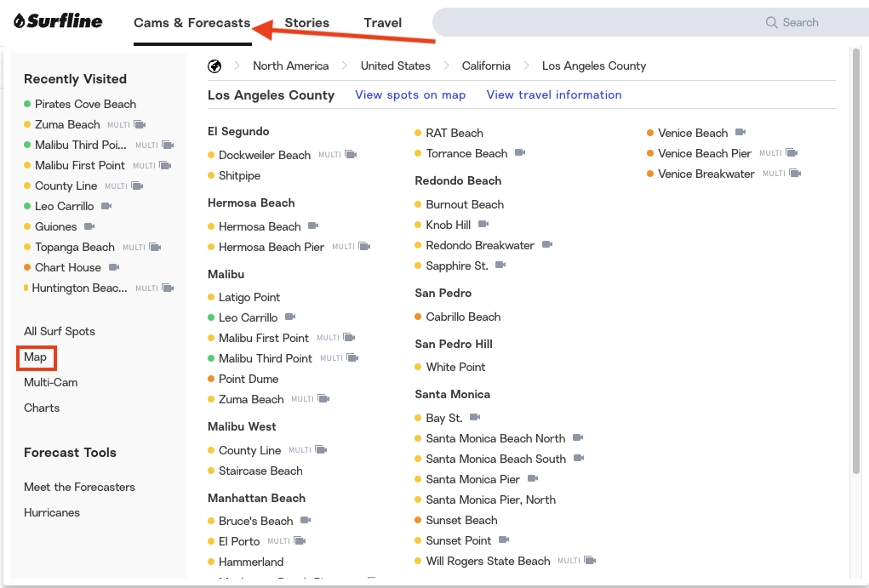This screenshot has width=869, height=588.
Task: Open the Venice Beach Pier spot
Action: (x=705, y=153)
